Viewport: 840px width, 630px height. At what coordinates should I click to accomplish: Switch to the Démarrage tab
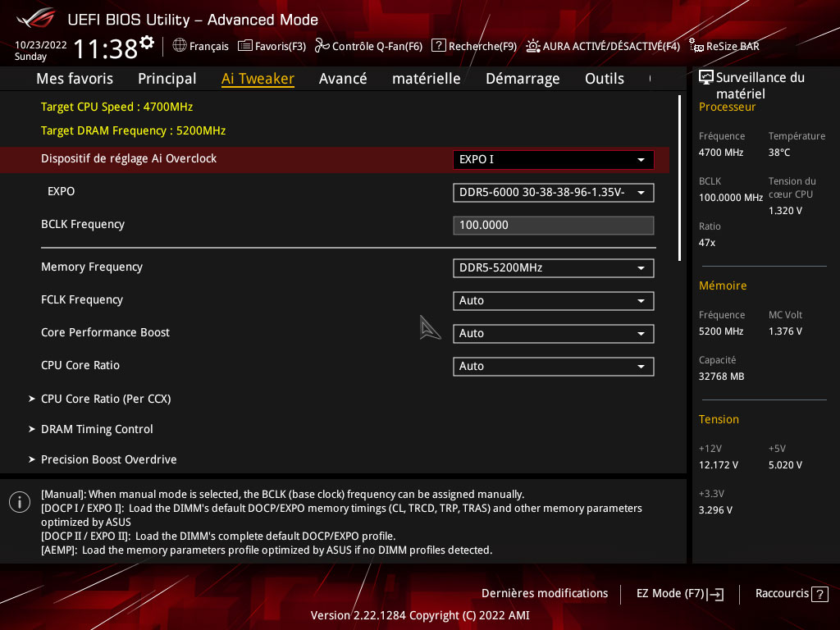pos(523,79)
